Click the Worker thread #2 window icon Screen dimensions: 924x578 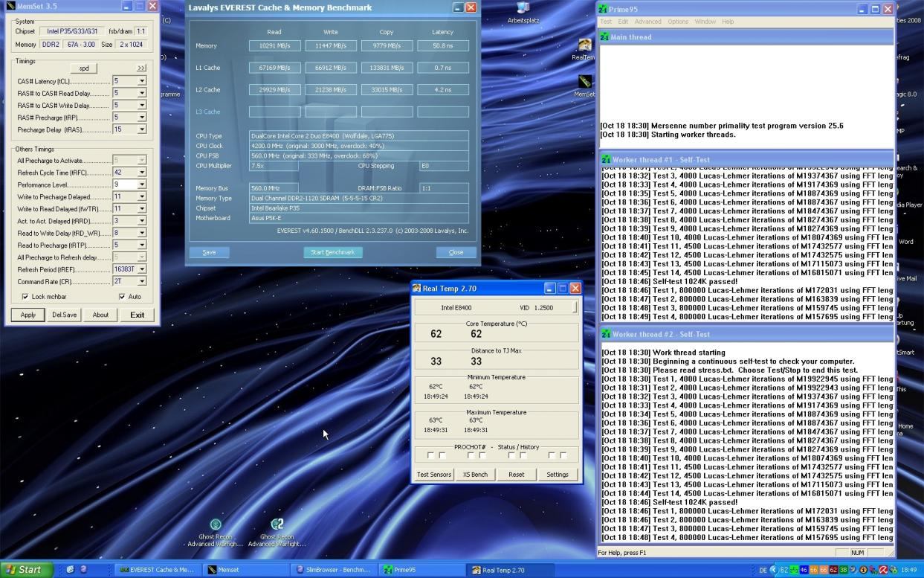(606, 334)
